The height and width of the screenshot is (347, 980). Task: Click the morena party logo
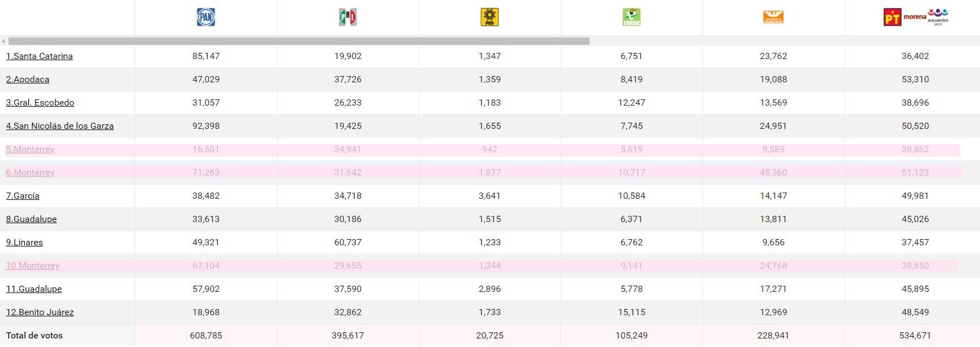coord(914,17)
